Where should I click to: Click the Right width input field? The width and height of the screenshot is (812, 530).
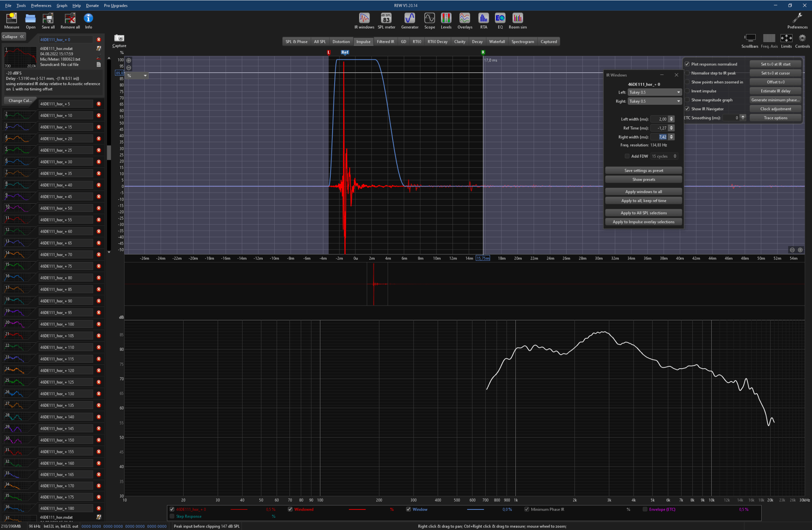pos(659,137)
